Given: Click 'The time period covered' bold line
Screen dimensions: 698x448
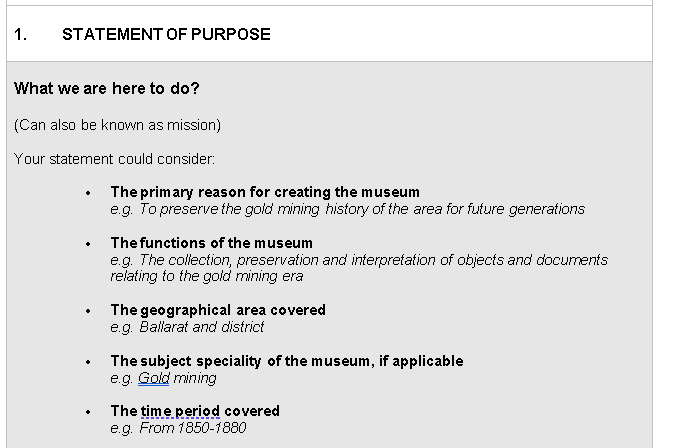Looking at the screenshot, I should pos(195,411).
